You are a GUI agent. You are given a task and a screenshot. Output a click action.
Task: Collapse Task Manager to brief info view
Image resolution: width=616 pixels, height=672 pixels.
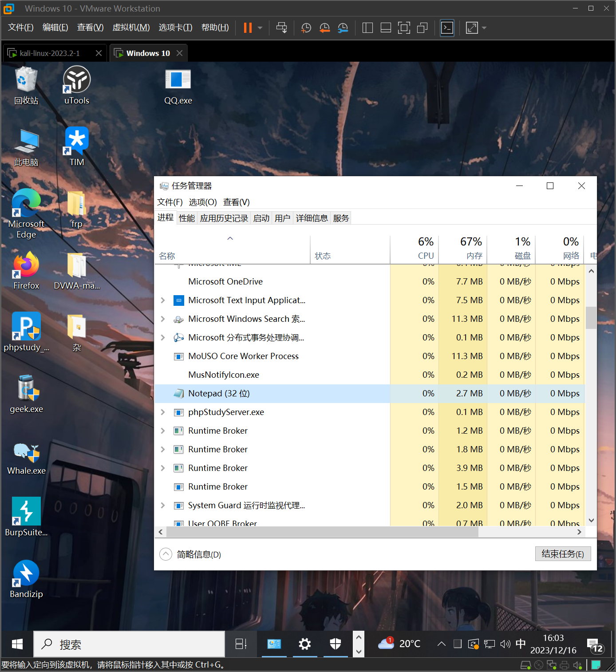[x=190, y=554]
